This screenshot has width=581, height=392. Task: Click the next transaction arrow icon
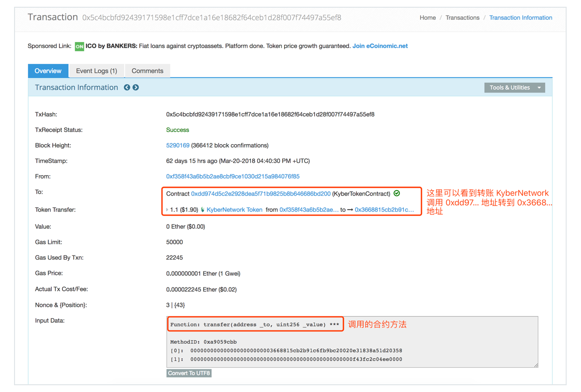(136, 87)
